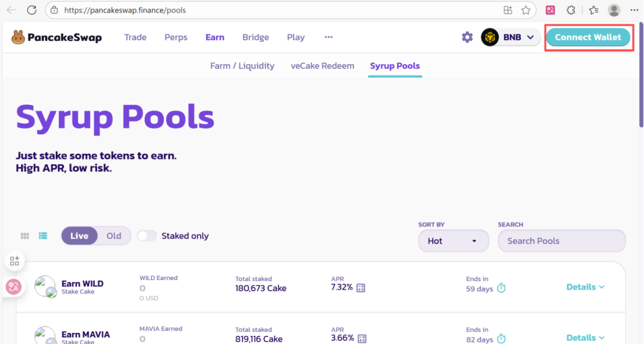Click the Earn MAVIA token icon
The height and width of the screenshot is (344, 644).
45,335
